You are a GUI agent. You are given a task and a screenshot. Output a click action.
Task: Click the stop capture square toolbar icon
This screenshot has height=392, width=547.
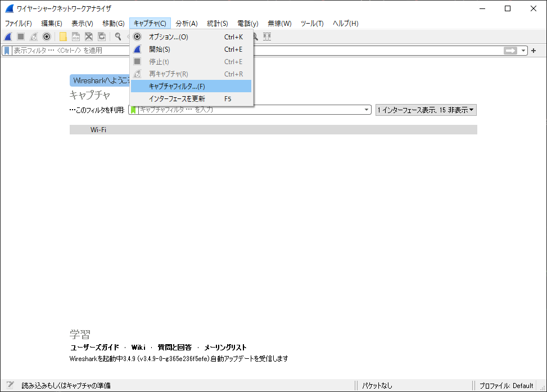(x=21, y=37)
